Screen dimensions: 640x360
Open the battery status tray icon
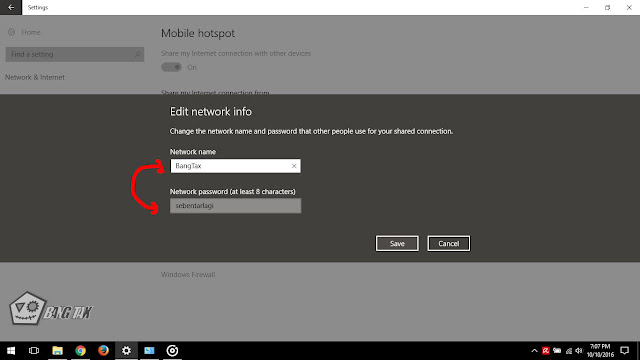(557, 351)
